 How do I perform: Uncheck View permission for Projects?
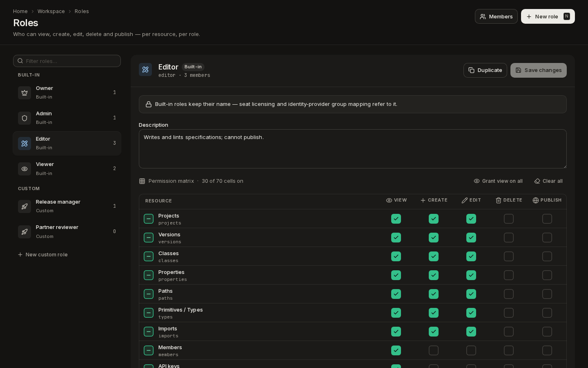pos(396,219)
